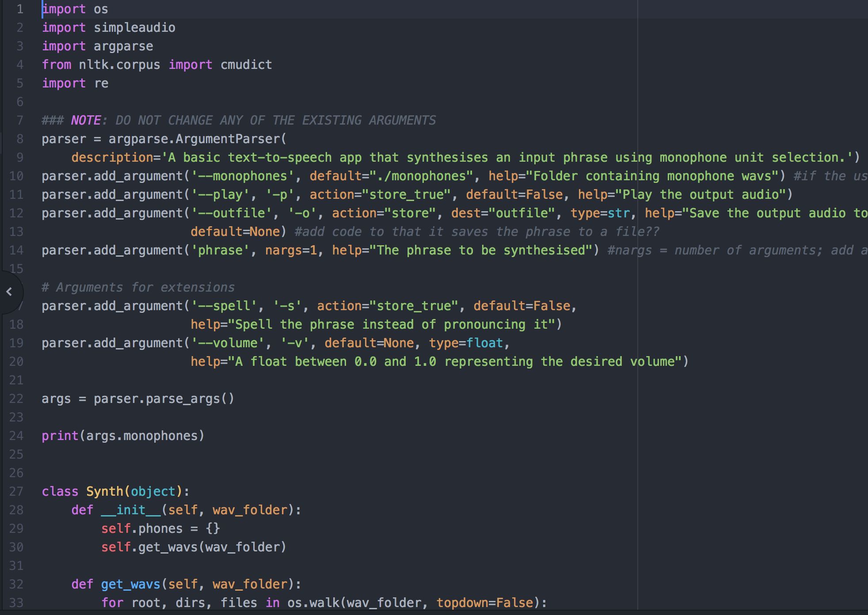Click the '--spell' argument string
This screenshot has width=868, height=615.
224,306
